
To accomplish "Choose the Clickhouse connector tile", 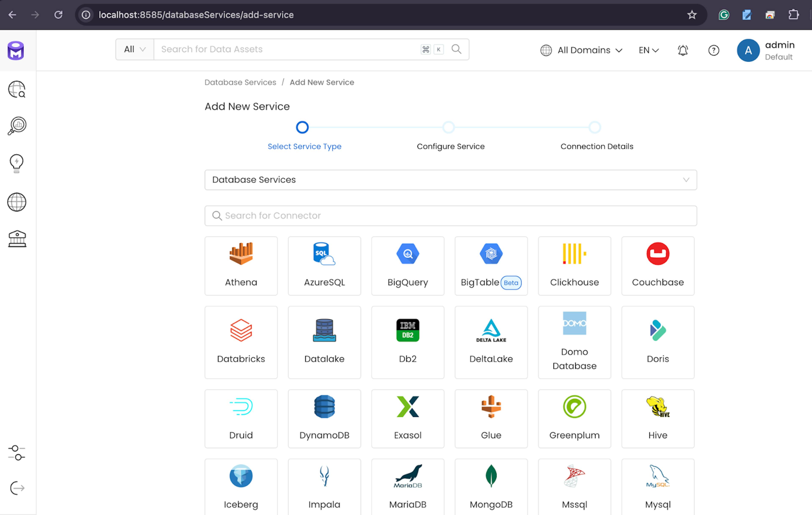I will pyautogui.click(x=574, y=266).
